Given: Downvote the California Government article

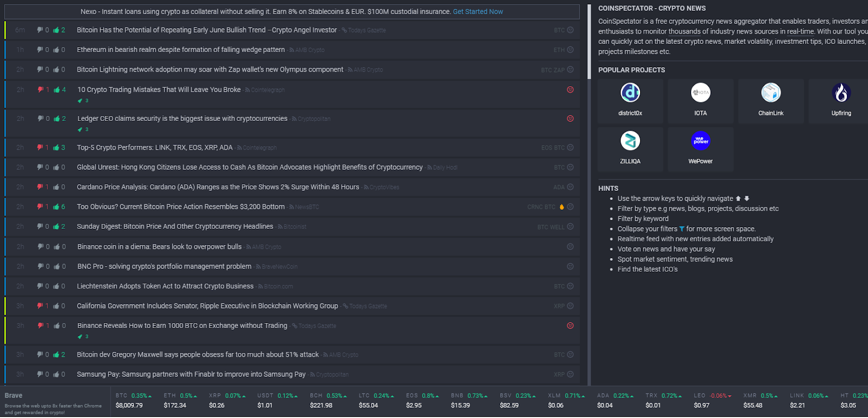Looking at the screenshot, I should click(x=40, y=306).
